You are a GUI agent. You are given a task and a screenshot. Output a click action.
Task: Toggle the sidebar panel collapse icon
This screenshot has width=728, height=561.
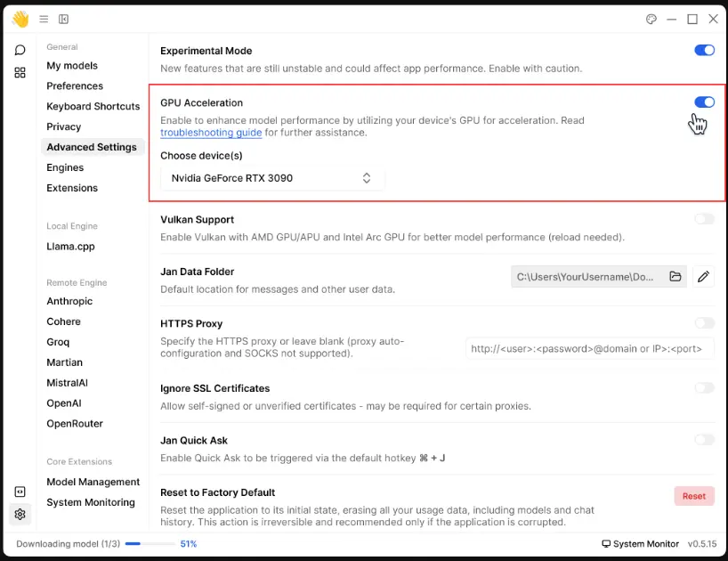(x=63, y=19)
